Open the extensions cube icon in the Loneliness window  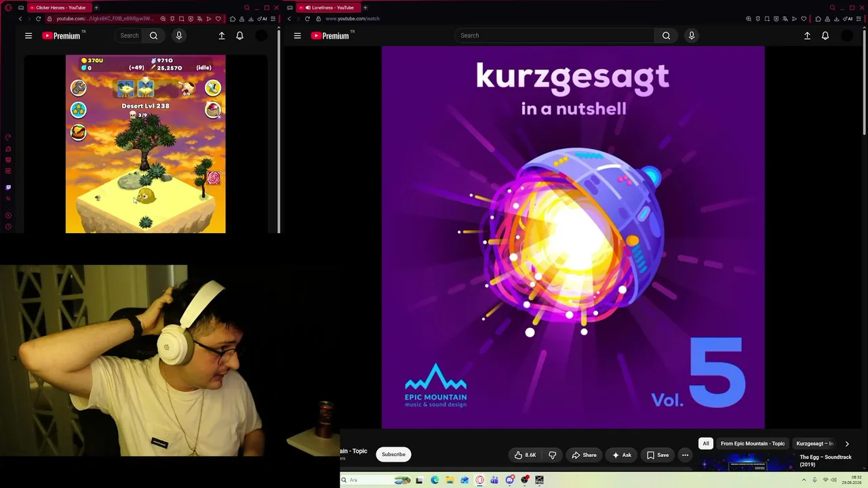coord(819,19)
